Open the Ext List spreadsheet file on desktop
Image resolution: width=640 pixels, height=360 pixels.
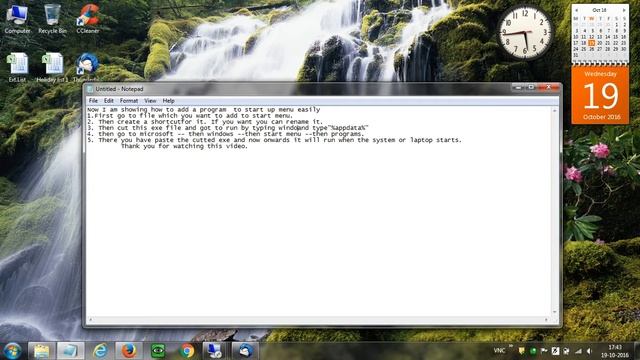pyautogui.click(x=17, y=67)
